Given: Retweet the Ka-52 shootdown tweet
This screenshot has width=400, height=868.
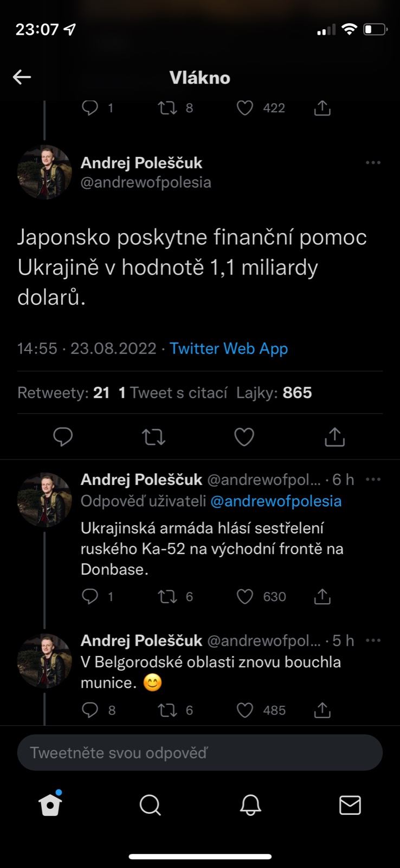Looking at the screenshot, I should tap(167, 597).
